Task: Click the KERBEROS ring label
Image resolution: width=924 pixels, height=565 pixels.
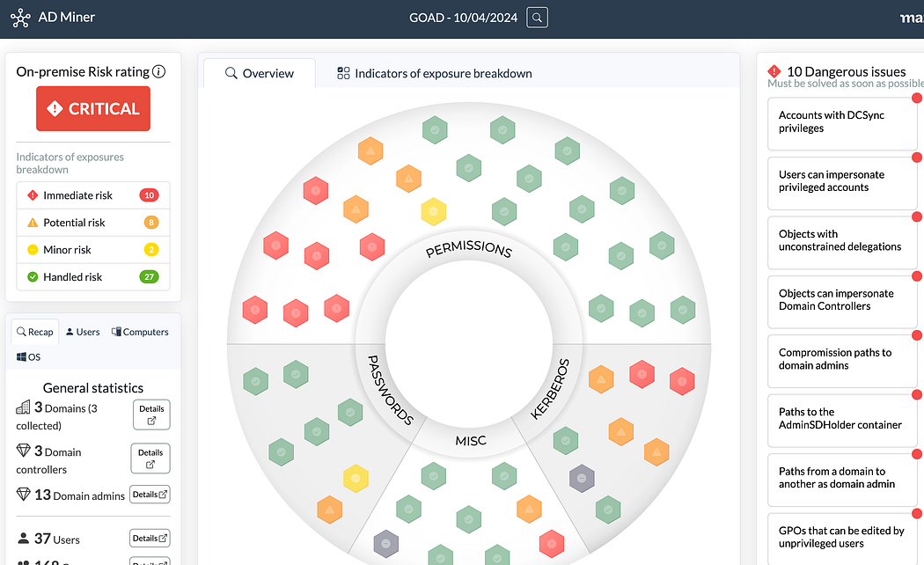Action: pos(550,389)
